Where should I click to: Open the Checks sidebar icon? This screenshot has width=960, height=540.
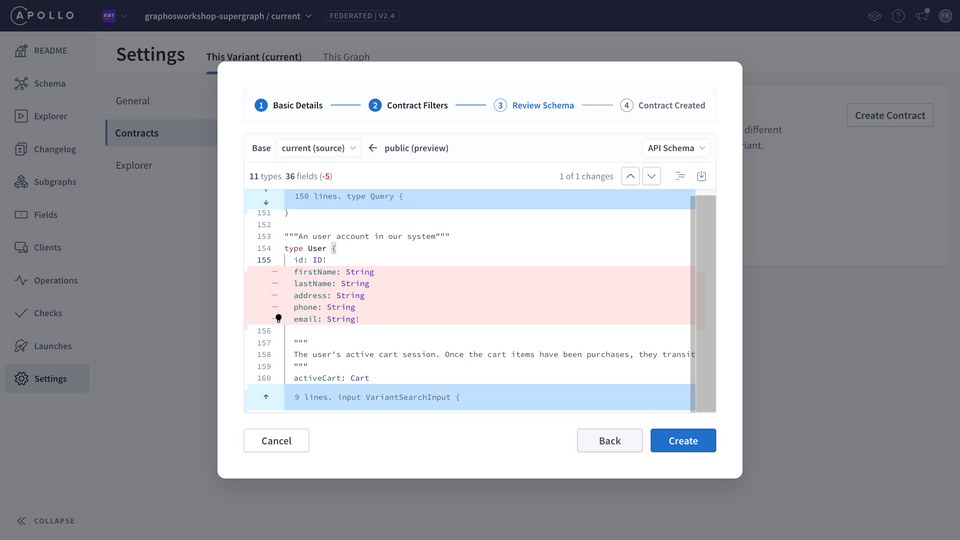click(21, 313)
